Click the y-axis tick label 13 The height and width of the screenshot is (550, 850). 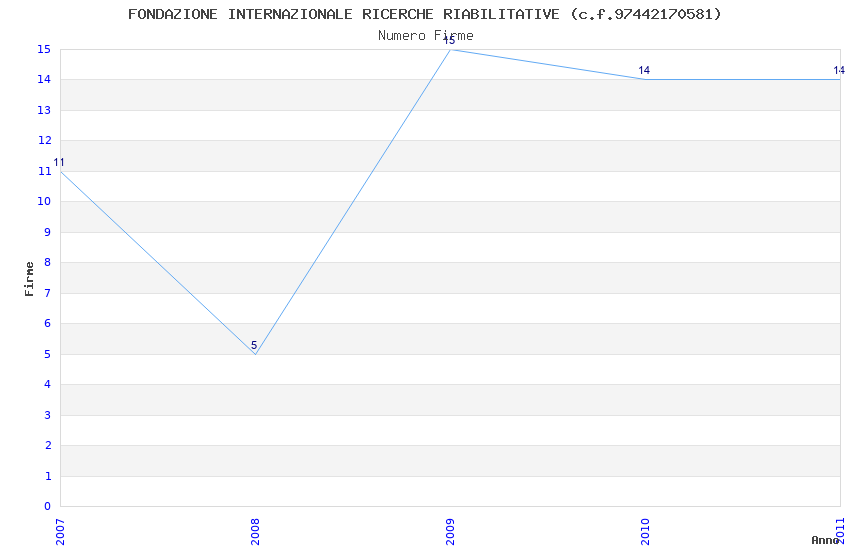44,110
